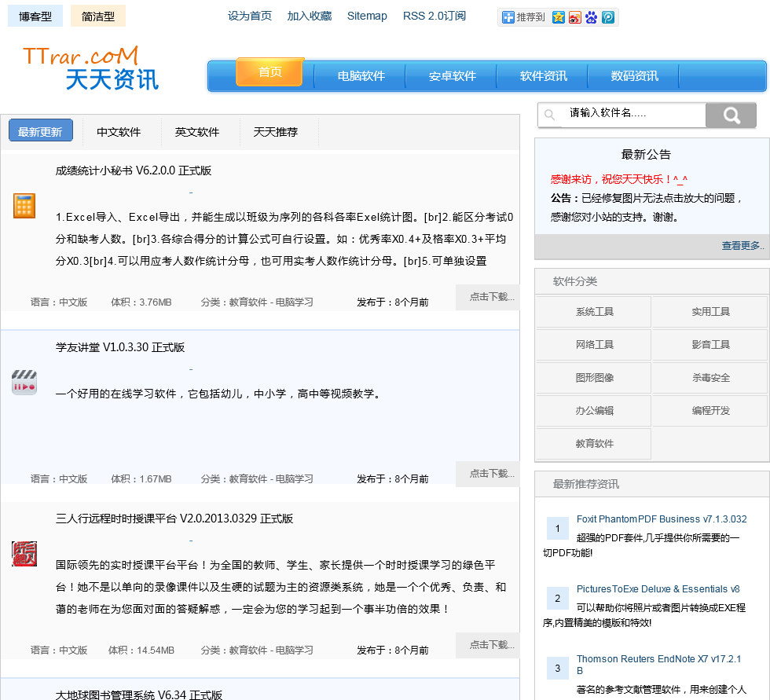
Task: Open the 安卓软件 navigation menu
Action: pos(452,76)
